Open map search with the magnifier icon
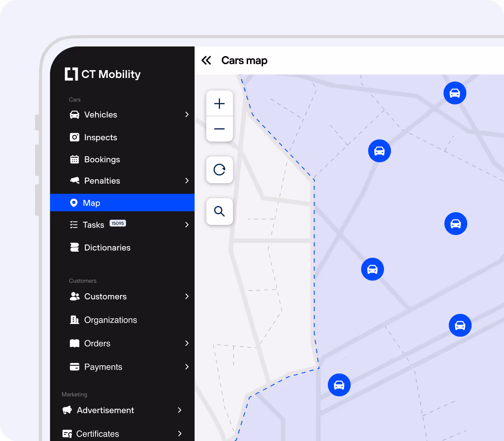The image size is (504, 441). tap(220, 211)
